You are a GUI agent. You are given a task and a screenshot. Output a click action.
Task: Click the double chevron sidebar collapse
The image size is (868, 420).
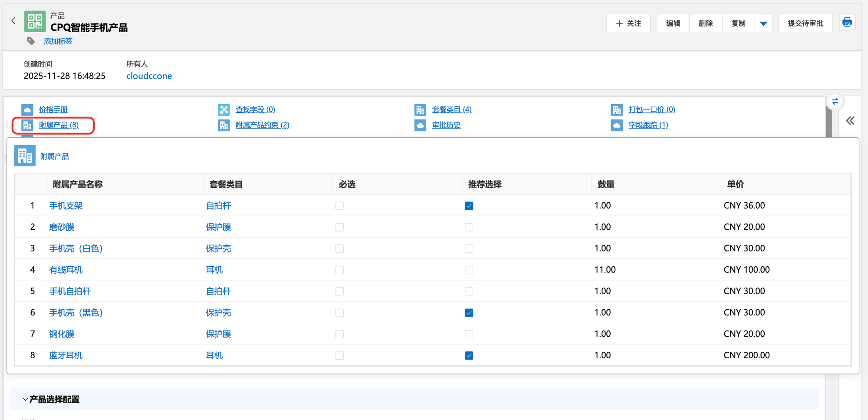[850, 121]
